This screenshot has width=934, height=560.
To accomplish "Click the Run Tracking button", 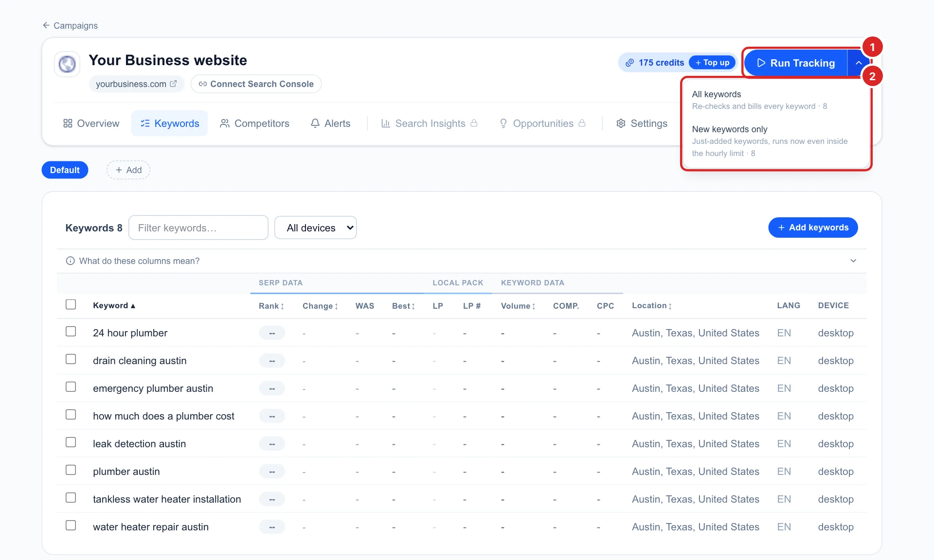I will click(x=796, y=63).
